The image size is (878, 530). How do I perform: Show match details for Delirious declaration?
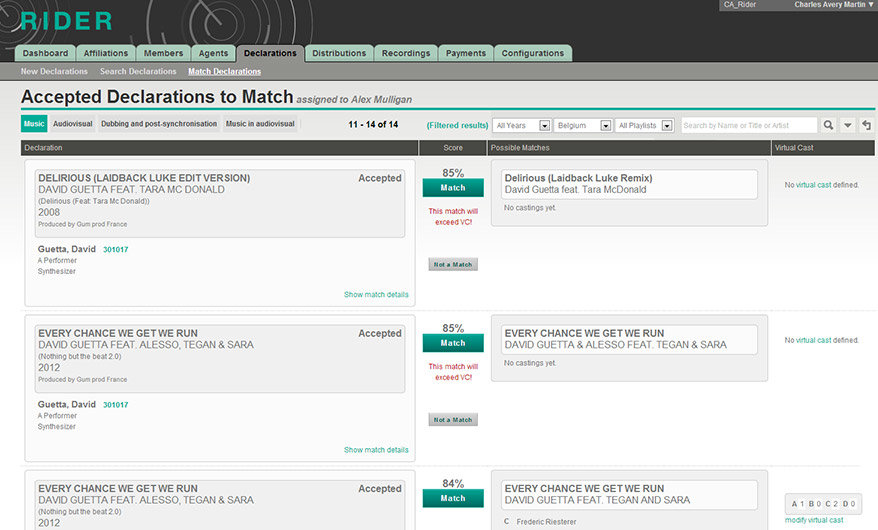(x=376, y=295)
